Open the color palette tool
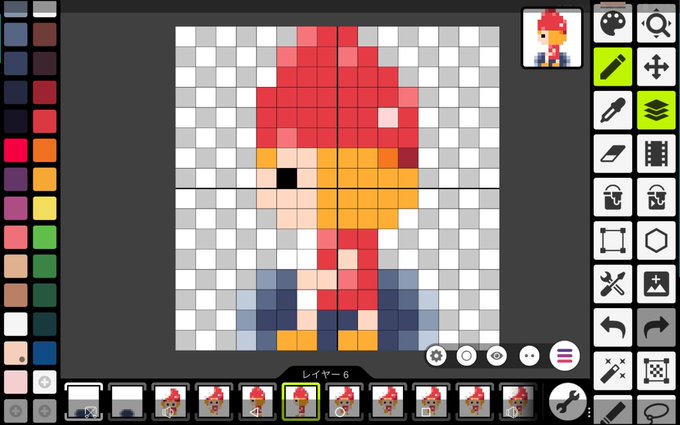 [613, 23]
